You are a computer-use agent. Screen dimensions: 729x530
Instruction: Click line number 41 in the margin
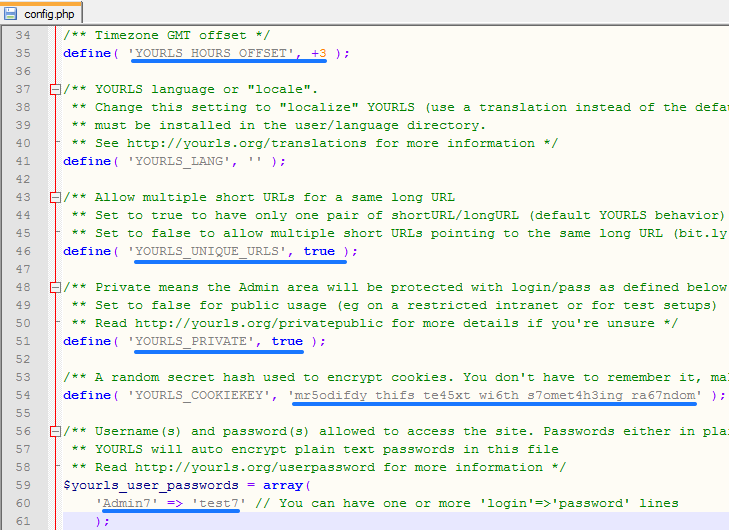coord(23,161)
